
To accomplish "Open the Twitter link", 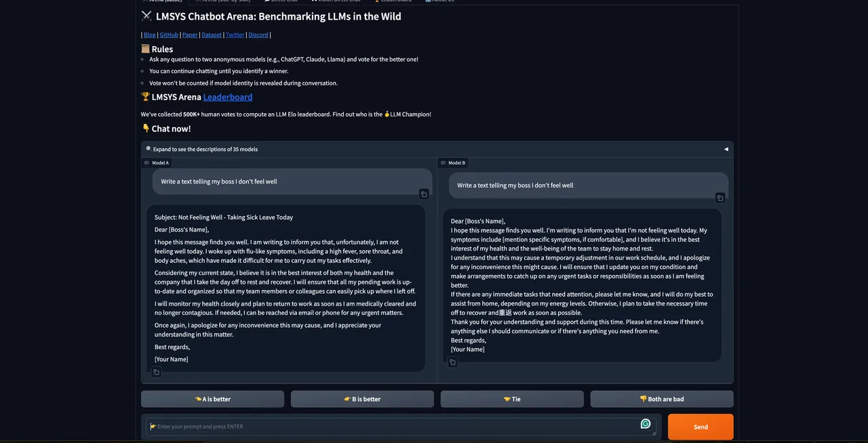I will tap(235, 35).
